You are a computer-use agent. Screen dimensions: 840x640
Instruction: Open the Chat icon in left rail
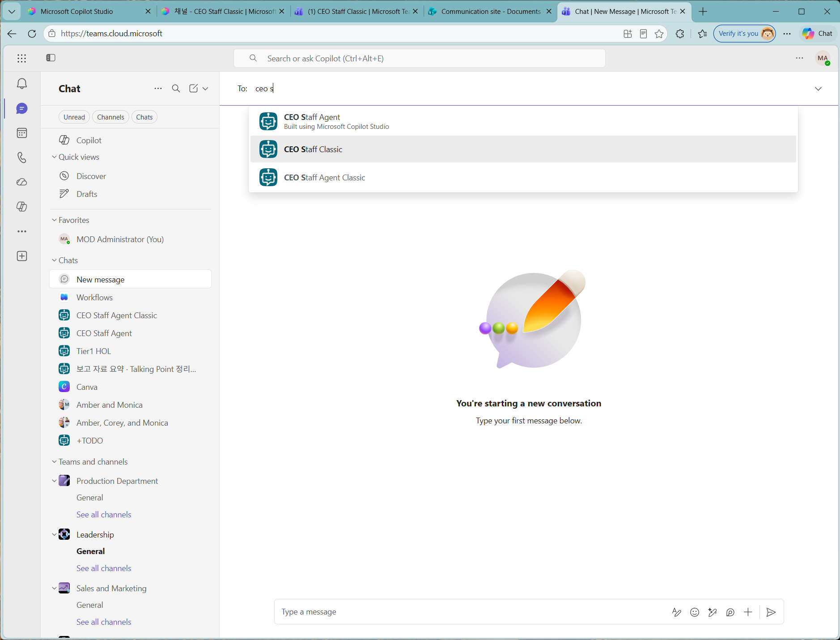(x=22, y=108)
